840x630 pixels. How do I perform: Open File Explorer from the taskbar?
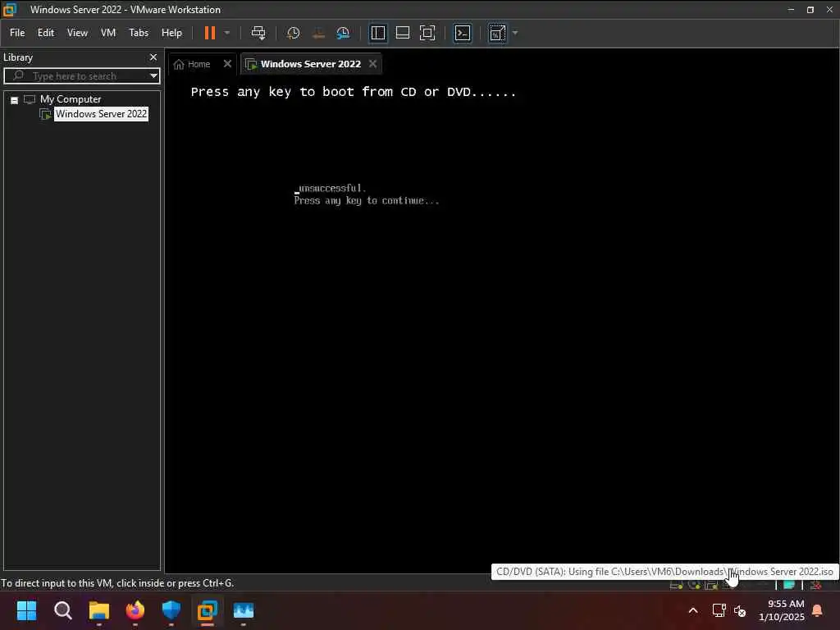click(x=99, y=610)
